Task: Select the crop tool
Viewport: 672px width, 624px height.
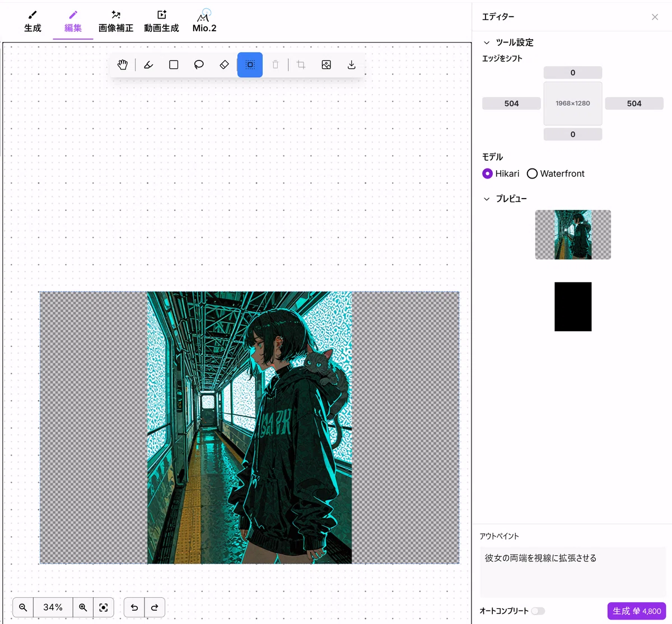Action: pos(301,65)
